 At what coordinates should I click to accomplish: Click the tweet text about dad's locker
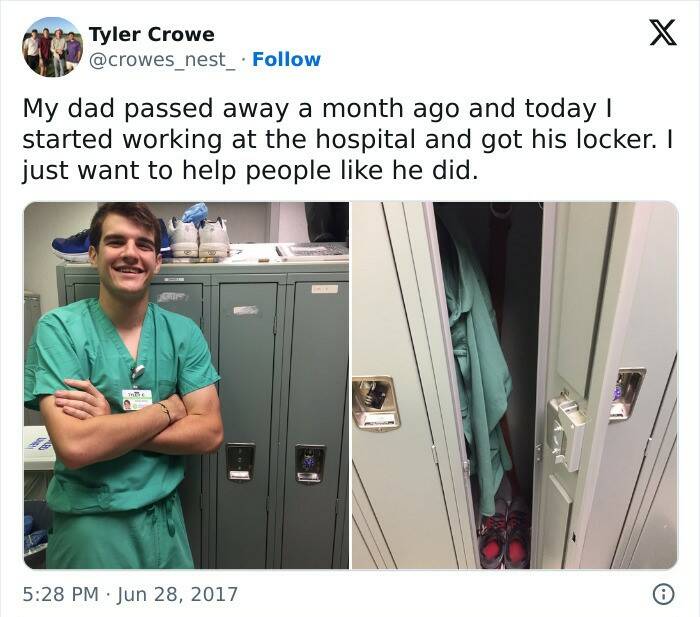(x=348, y=140)
